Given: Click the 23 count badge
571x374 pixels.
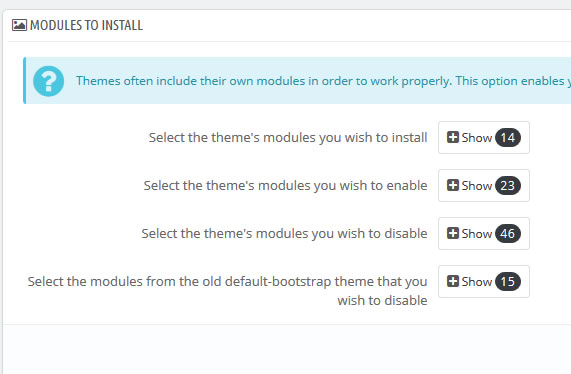Looking at the screenshot, I should coord(508,186).
